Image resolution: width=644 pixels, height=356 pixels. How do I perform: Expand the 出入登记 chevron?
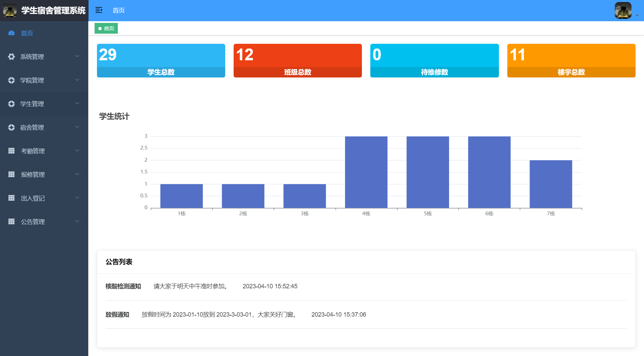click(x=77, y=198)
